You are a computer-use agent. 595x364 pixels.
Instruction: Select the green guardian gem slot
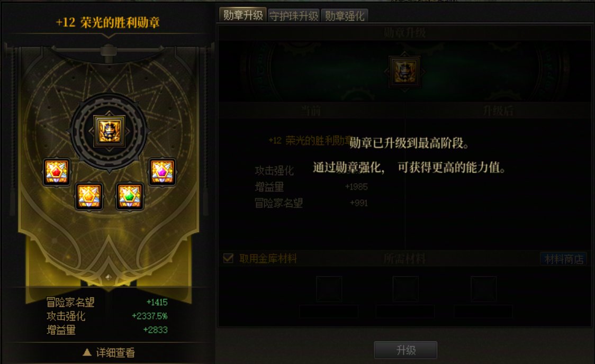click(x=130, y=196)
